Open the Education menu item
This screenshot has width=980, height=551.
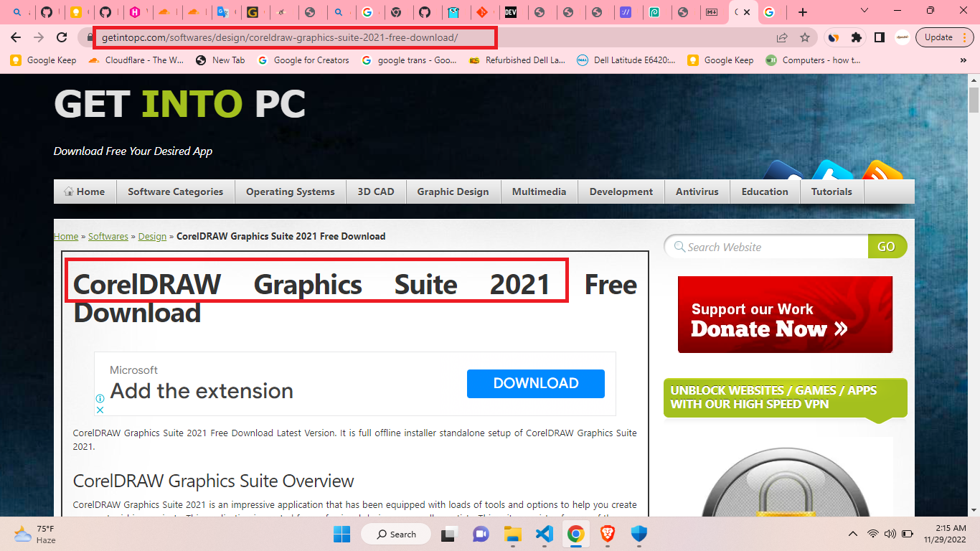[765, 192]
